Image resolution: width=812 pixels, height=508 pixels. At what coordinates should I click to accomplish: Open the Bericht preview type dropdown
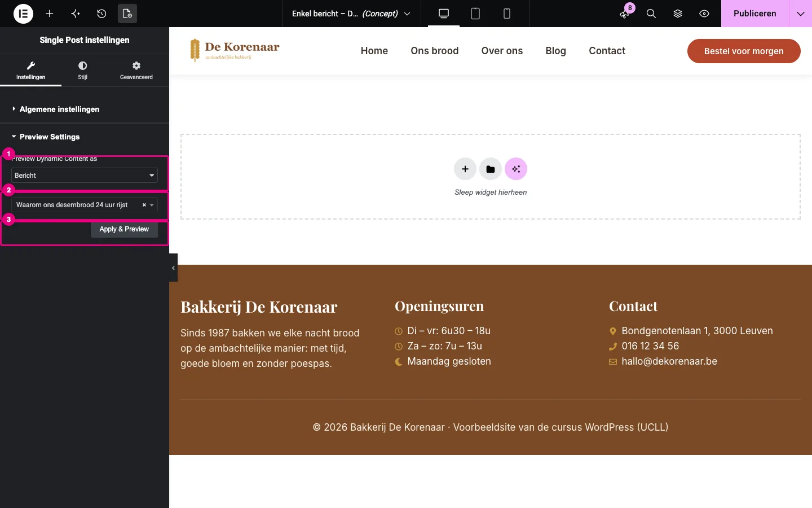pos(85,176)
